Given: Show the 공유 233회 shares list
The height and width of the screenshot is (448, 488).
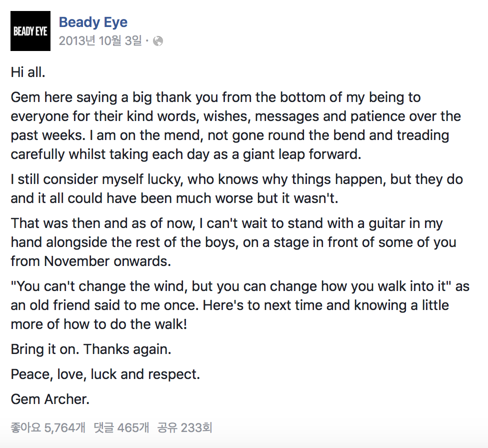Looking at the screenshot, I should point(184,427).
